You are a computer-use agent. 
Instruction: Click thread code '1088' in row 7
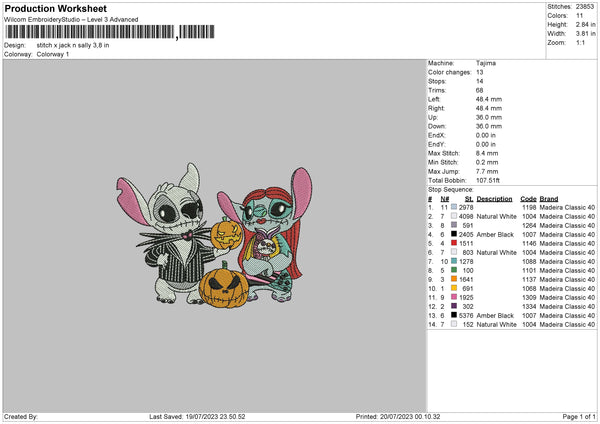coord(529,261)
